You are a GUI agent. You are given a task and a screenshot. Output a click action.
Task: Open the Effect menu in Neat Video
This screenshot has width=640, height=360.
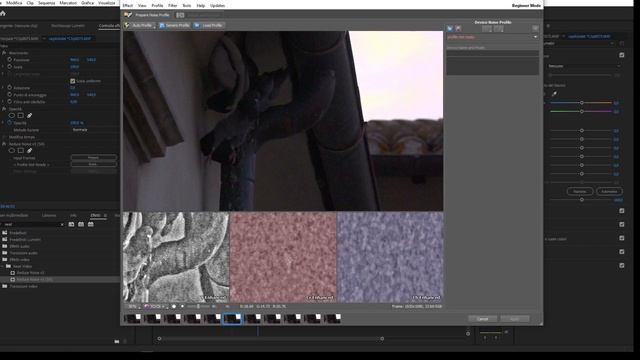128,6
